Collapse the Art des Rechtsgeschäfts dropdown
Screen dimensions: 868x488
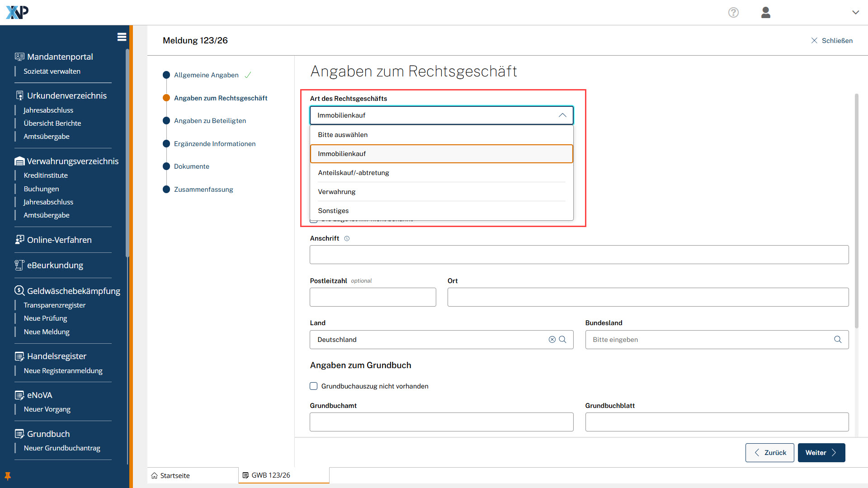tap(562, 115)
